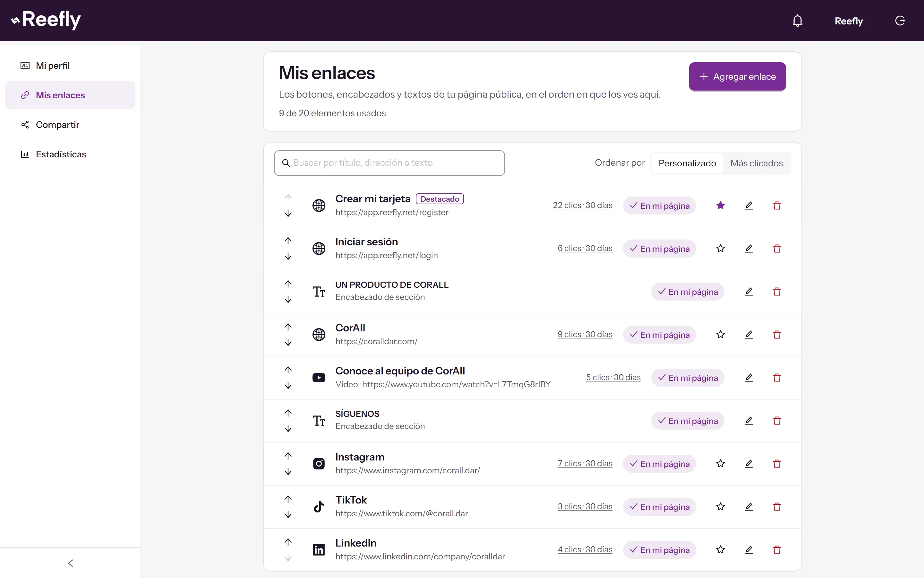Star the Iniciar sesión link as featured

(x=721, y=249)
